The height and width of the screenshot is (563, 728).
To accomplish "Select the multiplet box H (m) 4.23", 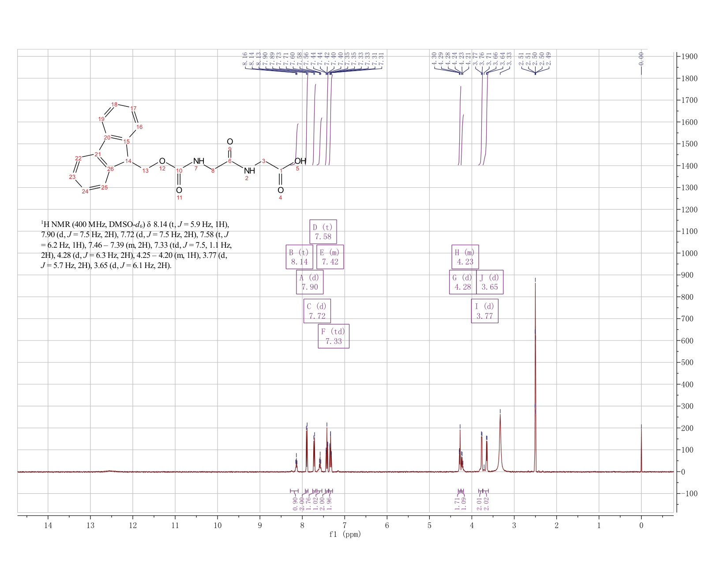I will pos(465,257).
